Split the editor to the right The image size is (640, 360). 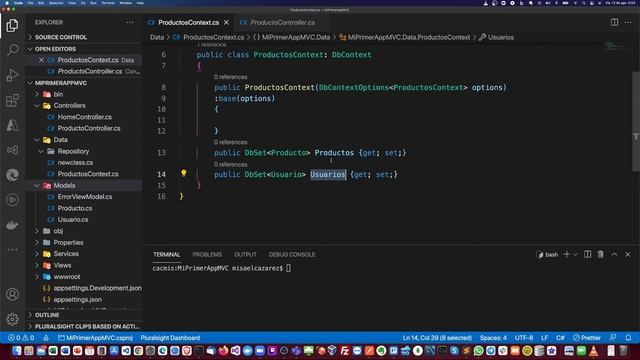click(x=614, y=22)
